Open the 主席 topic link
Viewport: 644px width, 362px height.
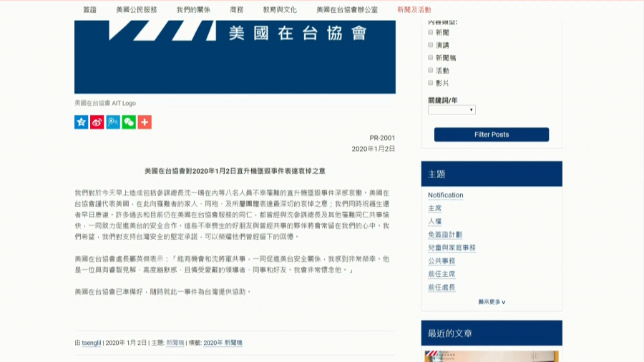click(434, 208)
